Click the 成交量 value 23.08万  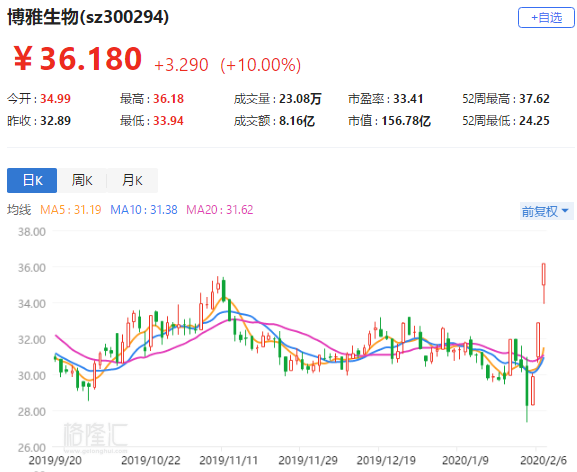(300, 99)
